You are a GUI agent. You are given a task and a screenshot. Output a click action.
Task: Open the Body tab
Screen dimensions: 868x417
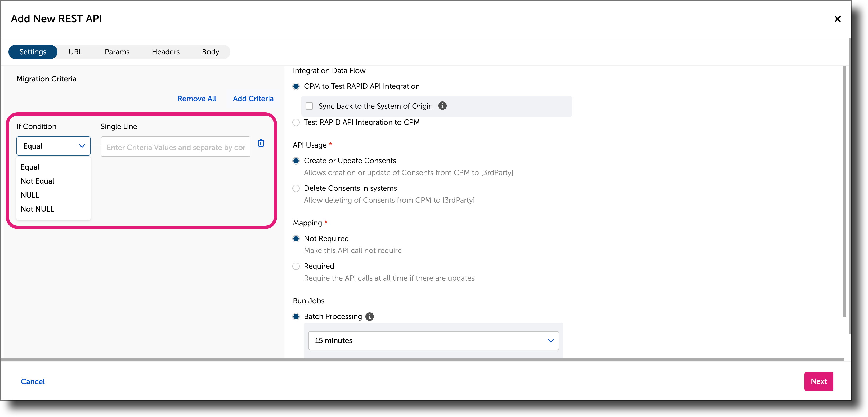pos(210,52)
